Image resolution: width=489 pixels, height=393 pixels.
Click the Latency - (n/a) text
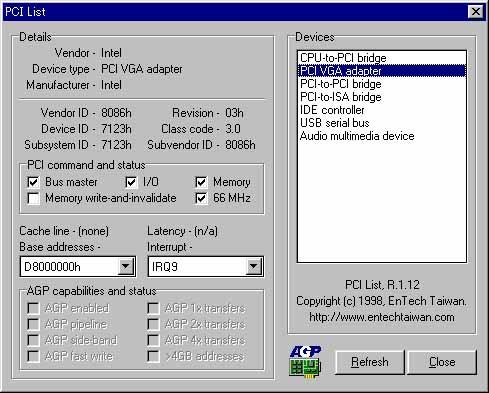tap(183, 231)
